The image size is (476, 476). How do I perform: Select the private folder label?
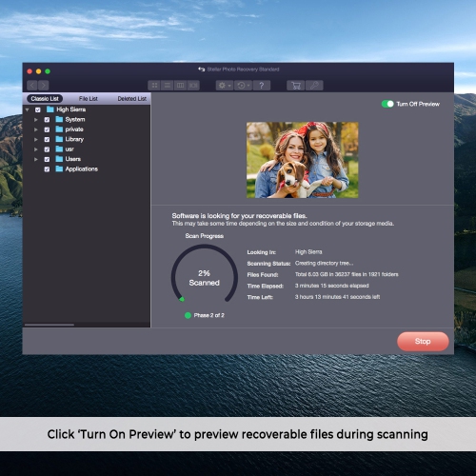point(74,129)
